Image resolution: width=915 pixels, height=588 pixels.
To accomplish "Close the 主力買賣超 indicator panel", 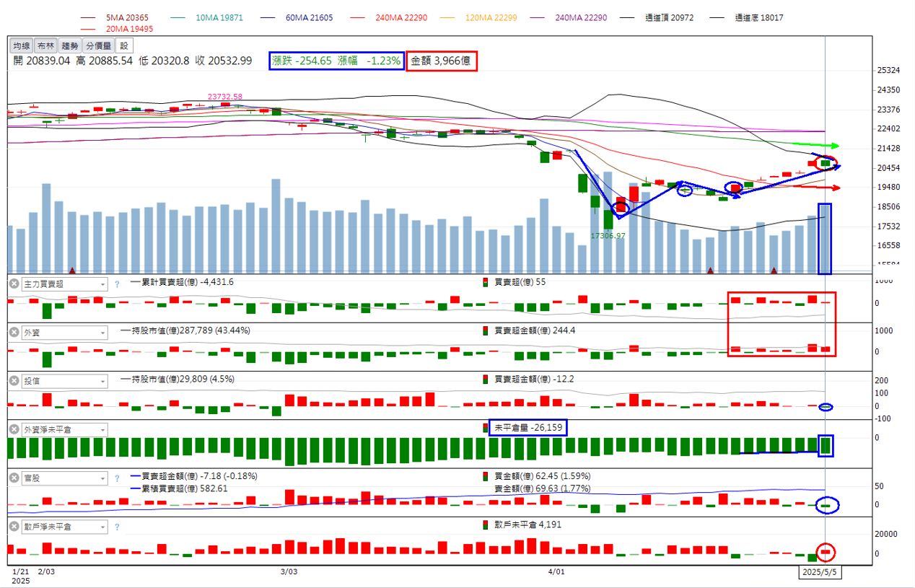I will (14, 284).
